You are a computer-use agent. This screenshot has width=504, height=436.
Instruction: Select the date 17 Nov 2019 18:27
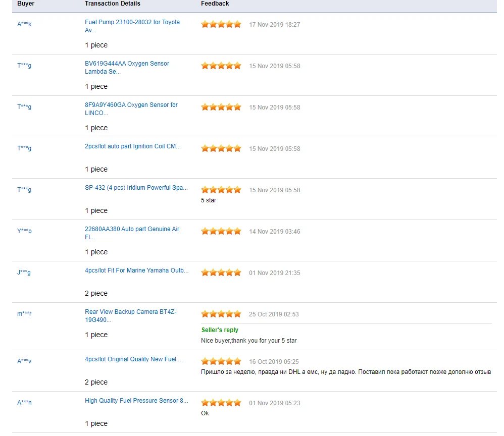coord(275,25)
